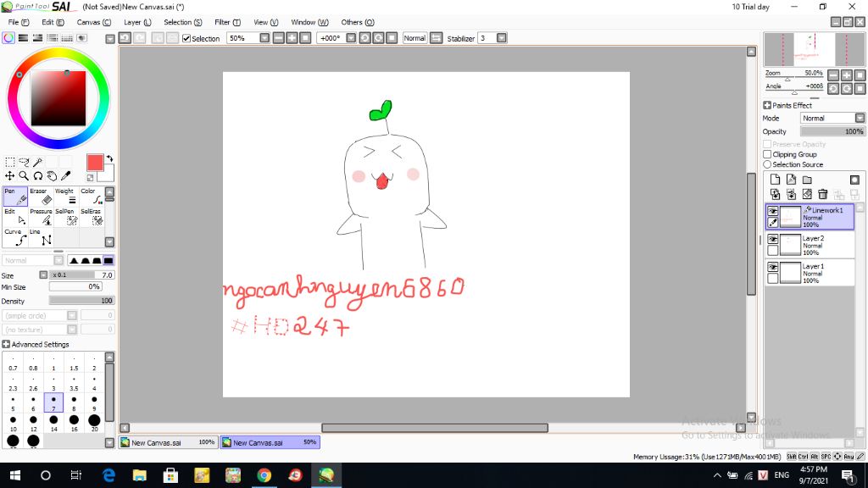
Task: Open the layer Mode Normal dropdown
Action: [832, 118]
